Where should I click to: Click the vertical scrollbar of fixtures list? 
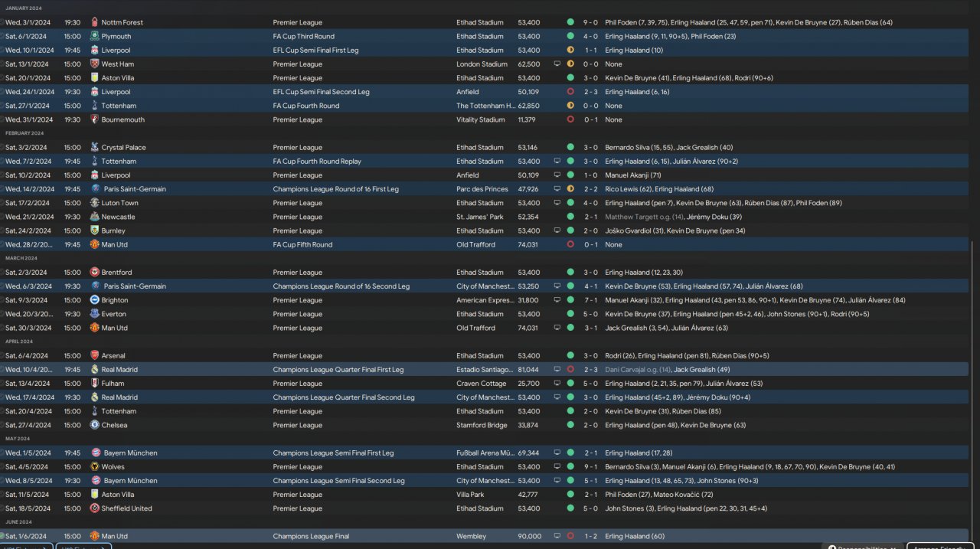coord(972,391)
